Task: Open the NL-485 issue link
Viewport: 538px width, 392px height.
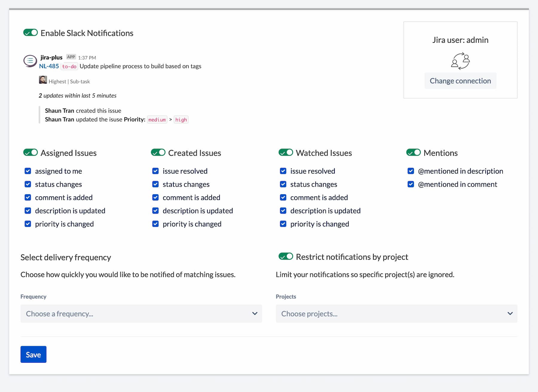Action: 49,66
